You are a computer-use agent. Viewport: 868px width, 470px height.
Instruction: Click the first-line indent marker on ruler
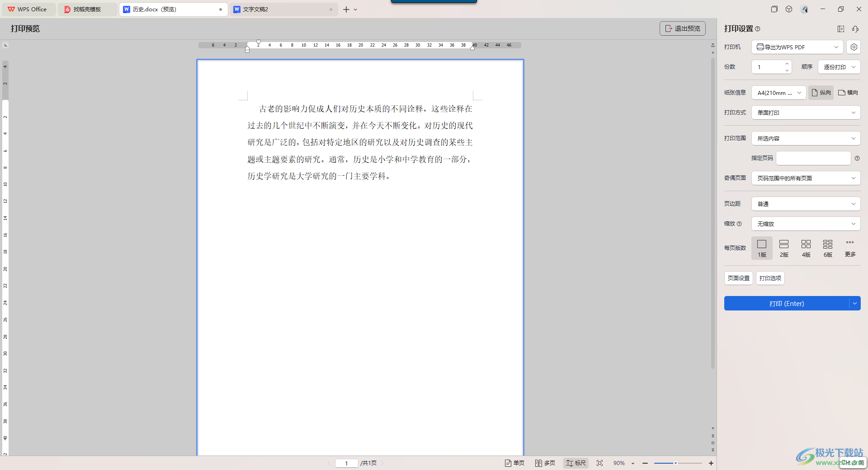(259, 42)
